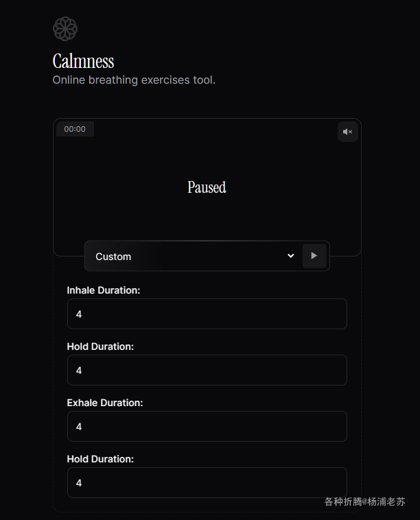420x520 pixels.
Task: Click the Calmness flower logo icon
Action: (x=65, y=29)
